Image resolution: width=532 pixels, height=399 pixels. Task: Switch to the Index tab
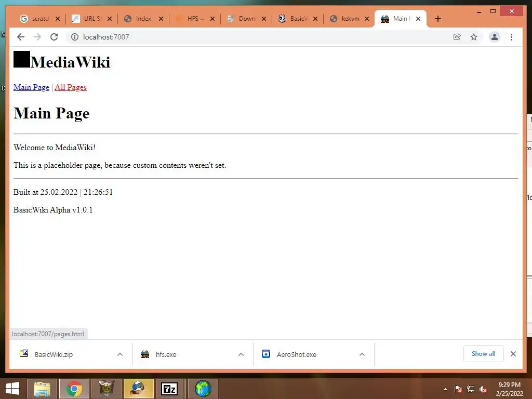138,19
